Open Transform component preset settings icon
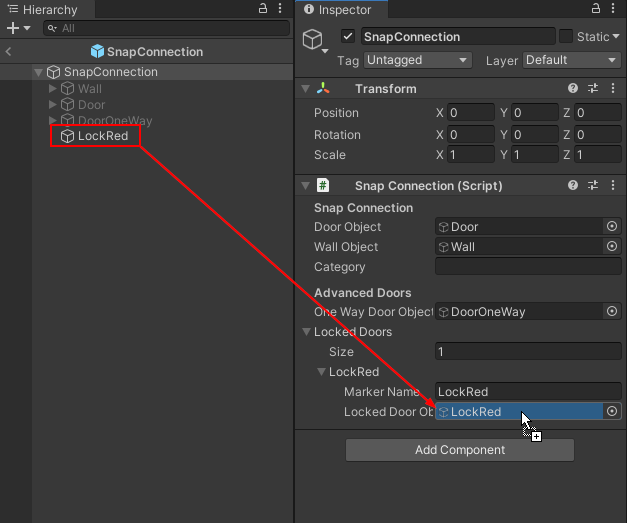The image size is (627, 523). click(592, 88)
